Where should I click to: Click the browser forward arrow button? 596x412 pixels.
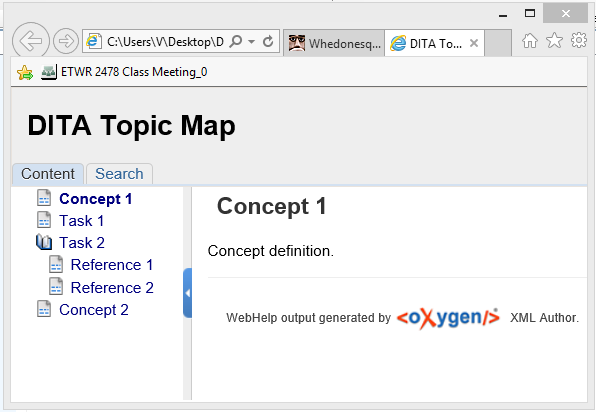pos(66,41)
